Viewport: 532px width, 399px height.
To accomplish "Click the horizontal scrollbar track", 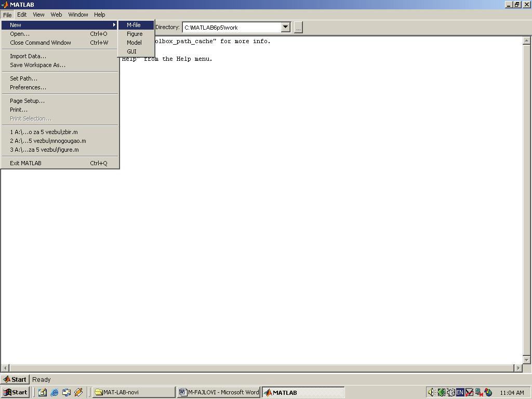I will pyautogui.click(x=262, y=368).
